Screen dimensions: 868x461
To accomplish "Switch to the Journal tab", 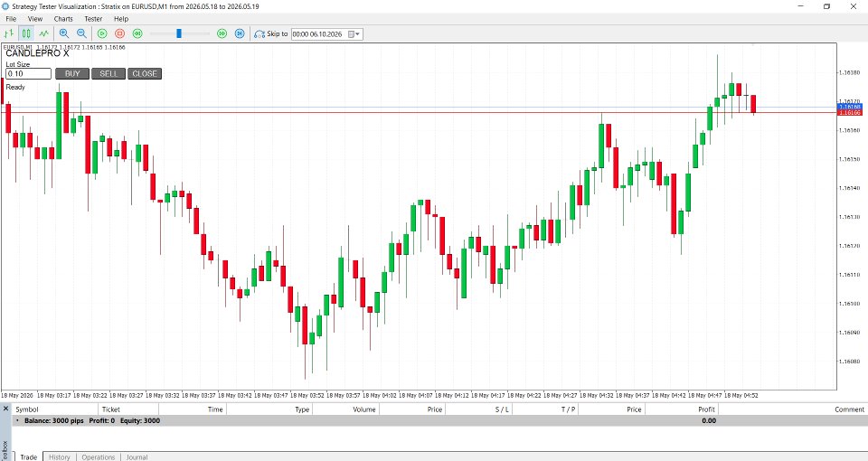I will tap(137, 456).
